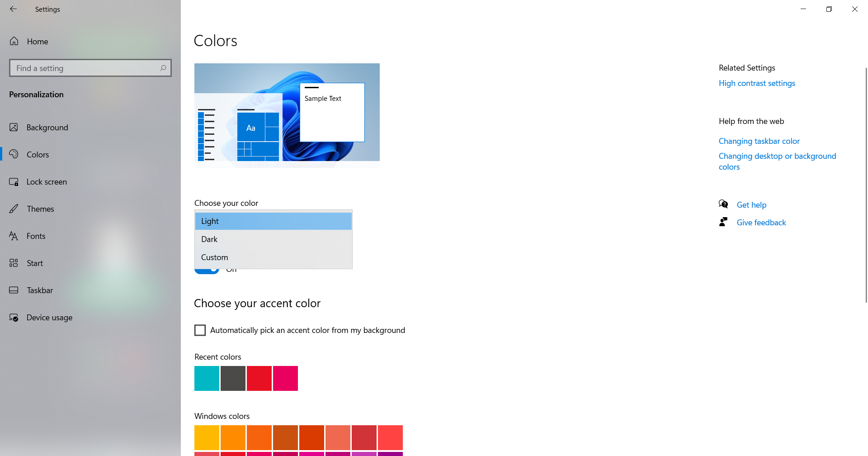Select teal recent color swatch
Viewport: 868px width, 456px height.
[207, 378]
